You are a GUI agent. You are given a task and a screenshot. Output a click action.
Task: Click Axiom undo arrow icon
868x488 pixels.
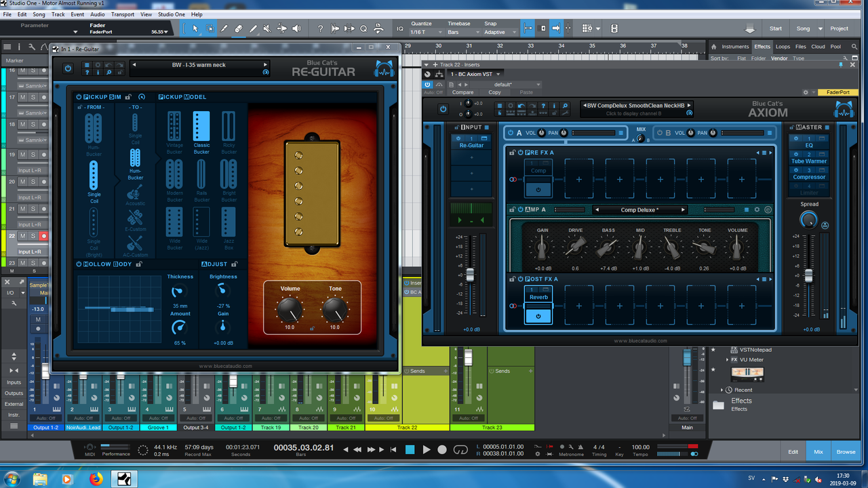coord(521,106)
